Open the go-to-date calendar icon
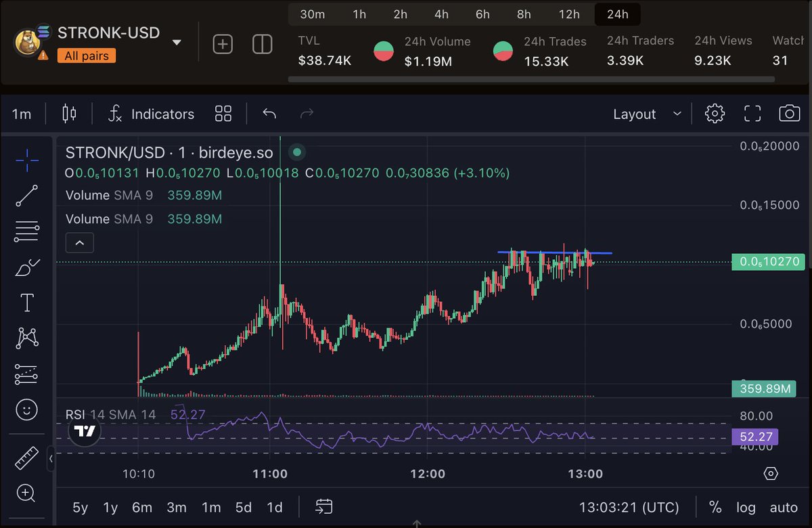 point(324,506)
